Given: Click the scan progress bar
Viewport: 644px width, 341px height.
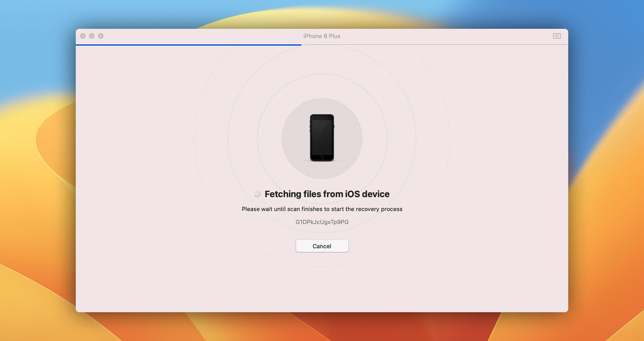Looking at the screenshot, I should (x=322, y=45).
